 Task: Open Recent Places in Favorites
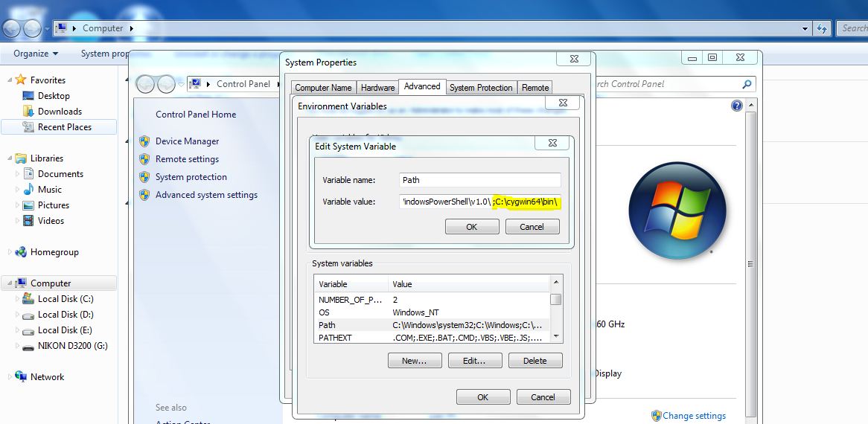[65, 126]
